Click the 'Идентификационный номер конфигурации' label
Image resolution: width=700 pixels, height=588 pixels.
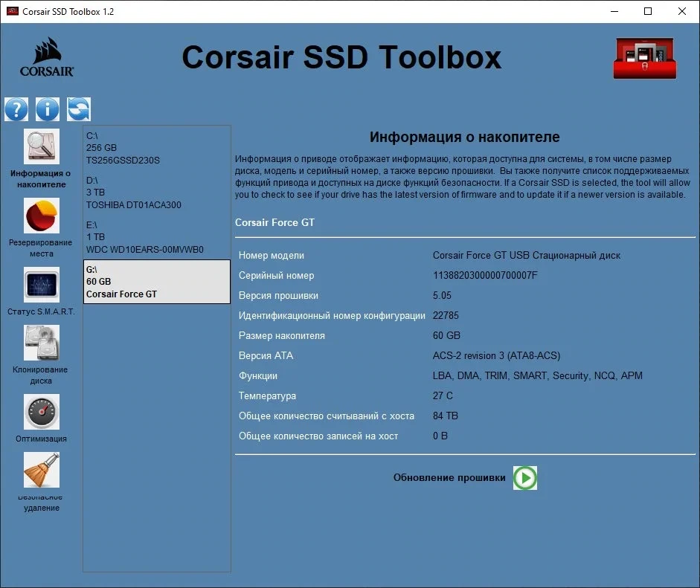tap(332, 315)
